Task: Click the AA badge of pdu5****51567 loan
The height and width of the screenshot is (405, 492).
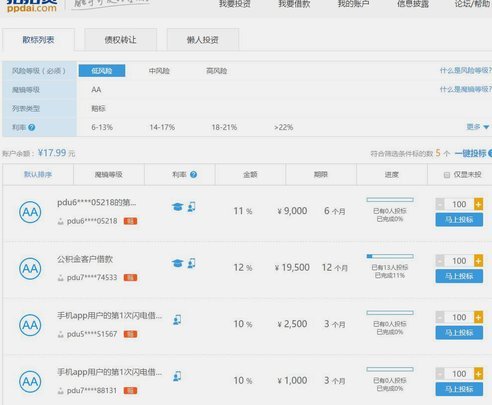Action: tap(30, 325)
